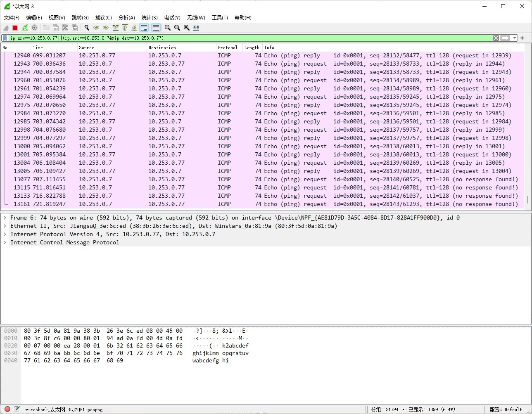Open the 统计(S) menu
Screen dimensions: 532x414
point(149,18)
